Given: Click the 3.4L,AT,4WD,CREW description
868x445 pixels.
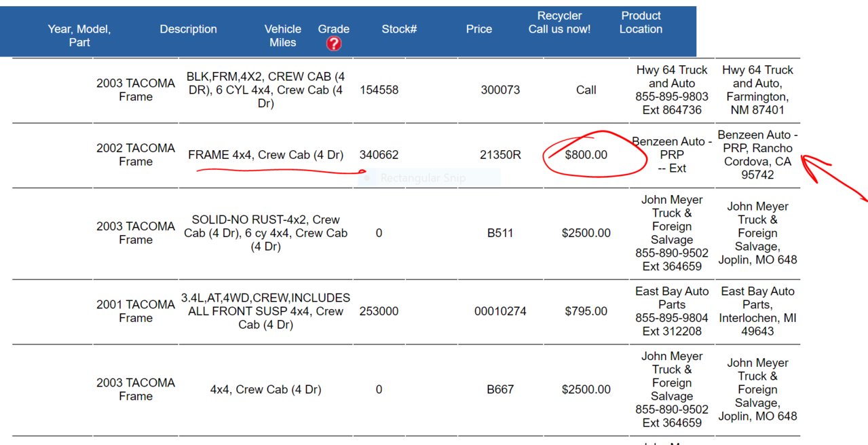Looking at the screenshot, I should (x=265, y=311).
